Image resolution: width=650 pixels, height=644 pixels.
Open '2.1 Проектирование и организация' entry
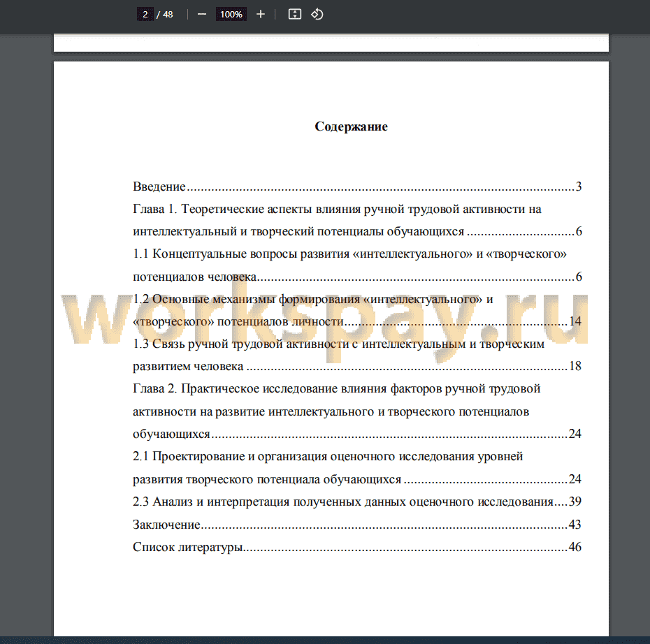click(357, 467)
